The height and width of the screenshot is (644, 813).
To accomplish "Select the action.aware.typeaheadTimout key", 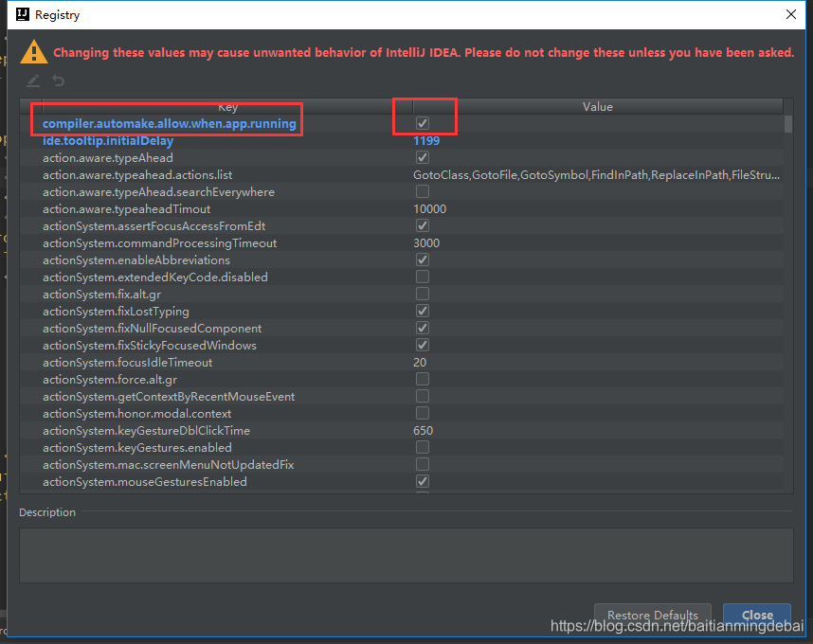I will (127, 208).
